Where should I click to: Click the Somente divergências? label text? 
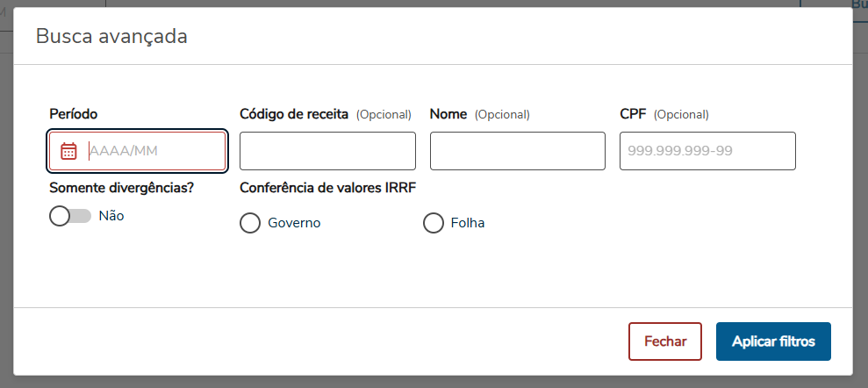[x=121, y=186]
